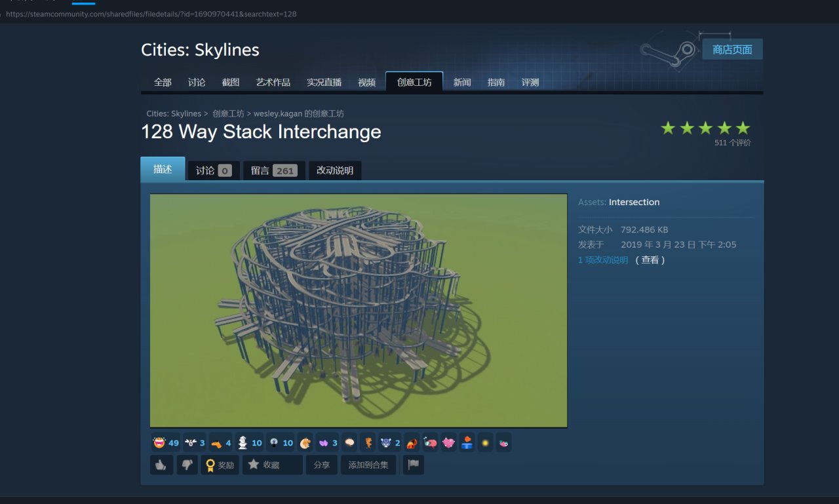This screenshot has width=839, height=504.
Task: Open the 1 项改动说明 link
Action: [x=603, y=260]
